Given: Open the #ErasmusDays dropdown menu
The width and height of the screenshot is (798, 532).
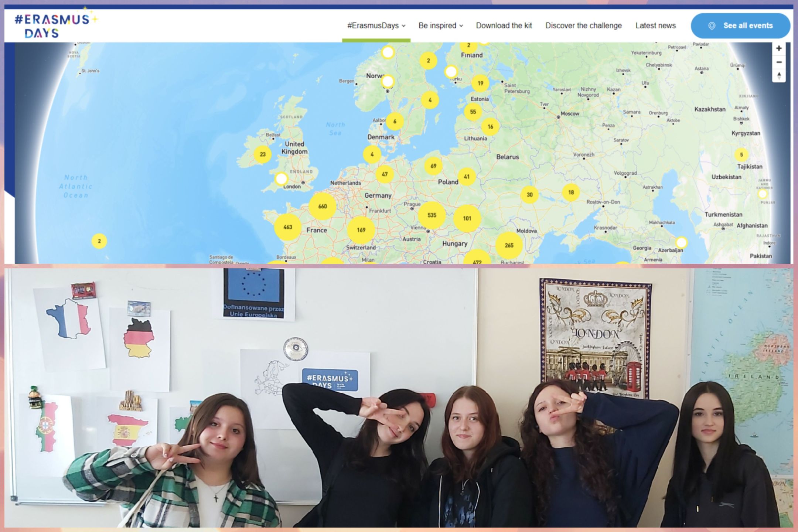Looking at the screenshot, I should [x=376, y=25].
